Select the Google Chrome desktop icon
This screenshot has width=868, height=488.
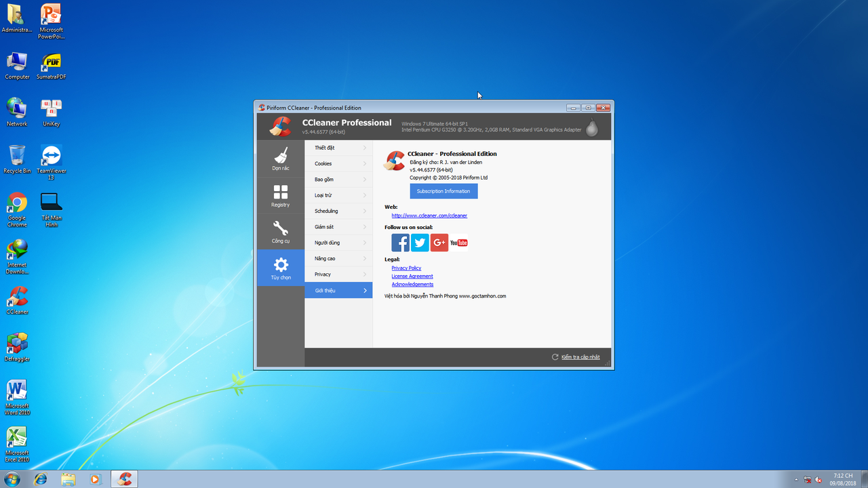tap(17, 210)
